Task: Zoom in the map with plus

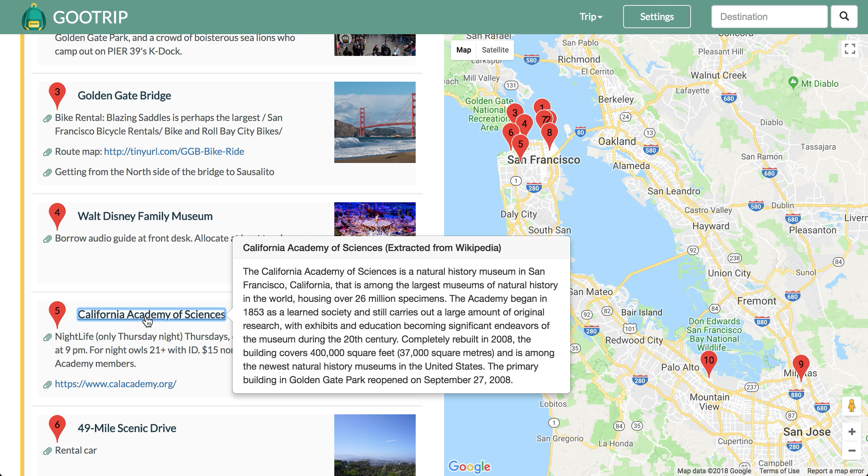Action: click(852, 432)
